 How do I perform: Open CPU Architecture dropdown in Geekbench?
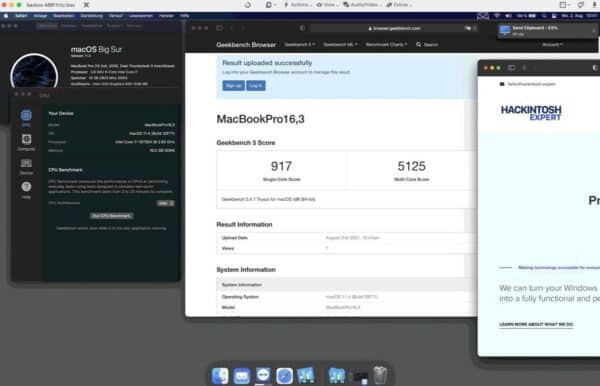click(x=165, y=203)
